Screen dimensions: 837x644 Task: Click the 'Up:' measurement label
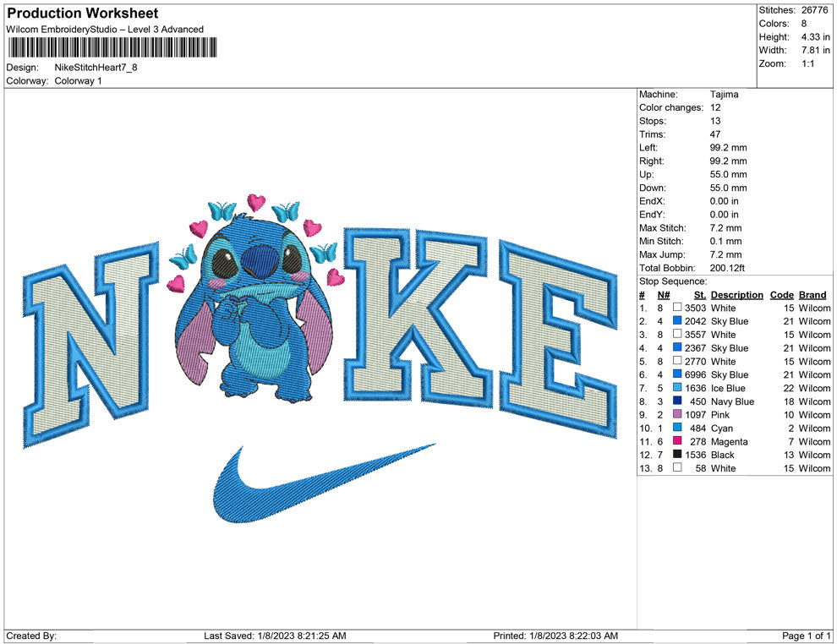coord(646,174)
